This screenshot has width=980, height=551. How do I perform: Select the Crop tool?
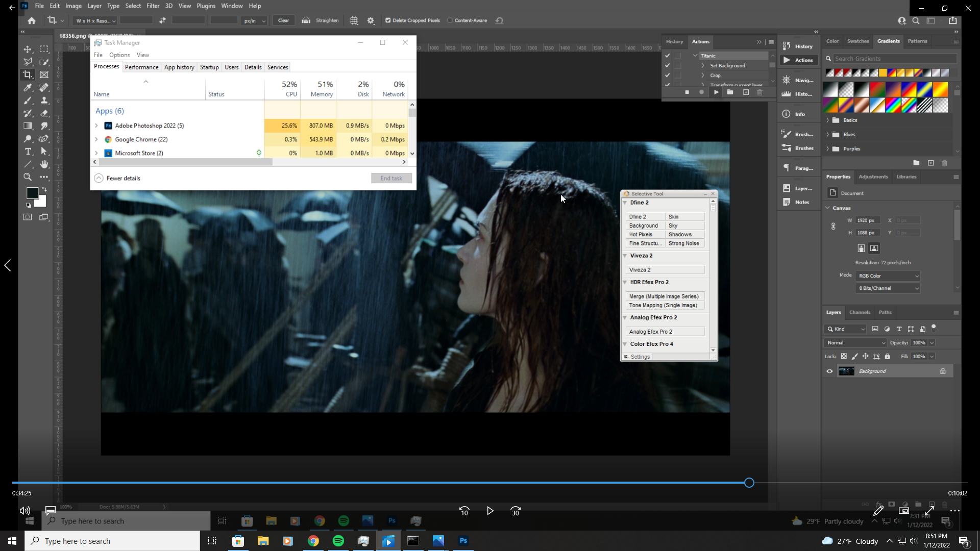pyautogui.click(x=28, y=74)
